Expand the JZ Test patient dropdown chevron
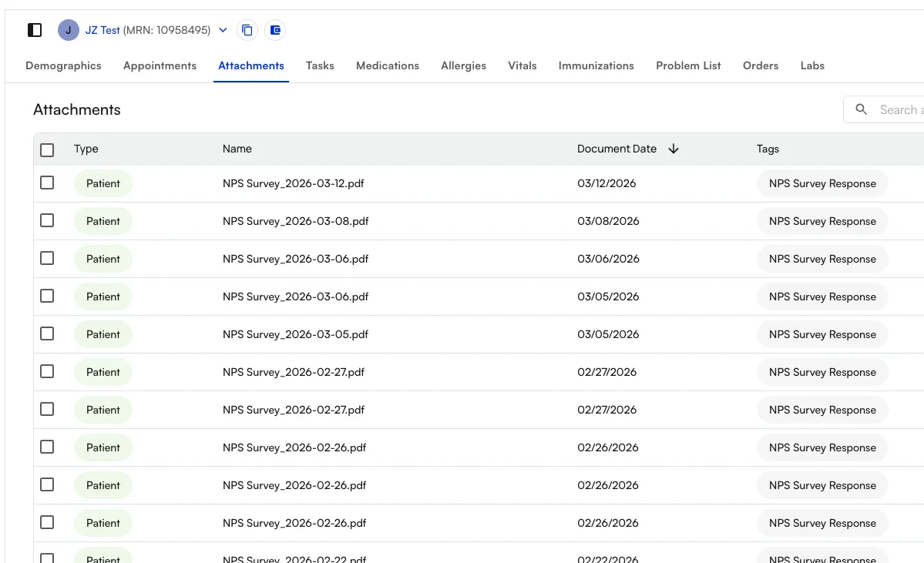924x563 pixels. pos(223,30)
